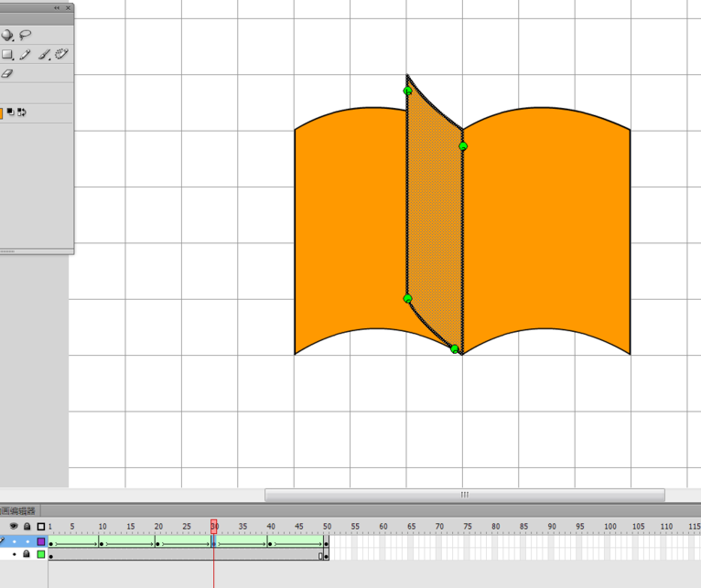Click the Swap Colors icon
This screenshot has height=588, width=701.
tap(22, 112)
